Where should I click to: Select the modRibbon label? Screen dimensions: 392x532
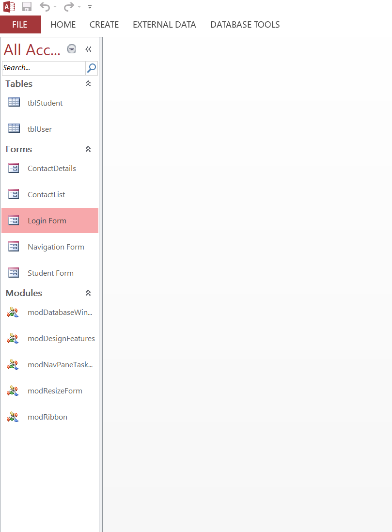[x=47, y=417]
